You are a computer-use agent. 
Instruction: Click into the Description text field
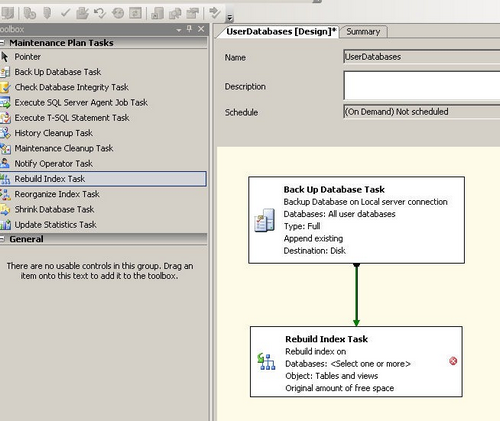pyautogui.click(x=422, y=85)
